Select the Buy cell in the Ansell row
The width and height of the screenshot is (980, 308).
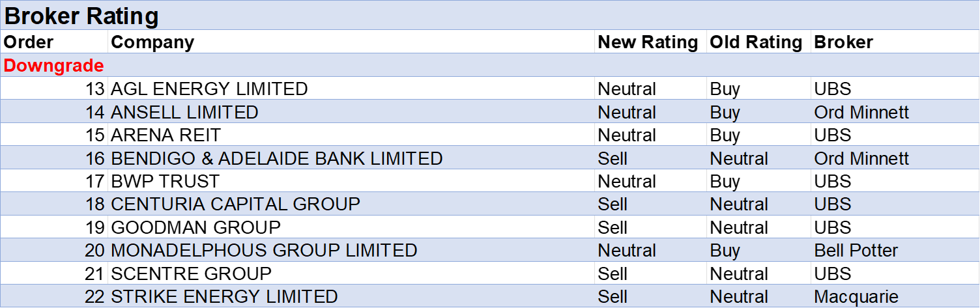725,113
